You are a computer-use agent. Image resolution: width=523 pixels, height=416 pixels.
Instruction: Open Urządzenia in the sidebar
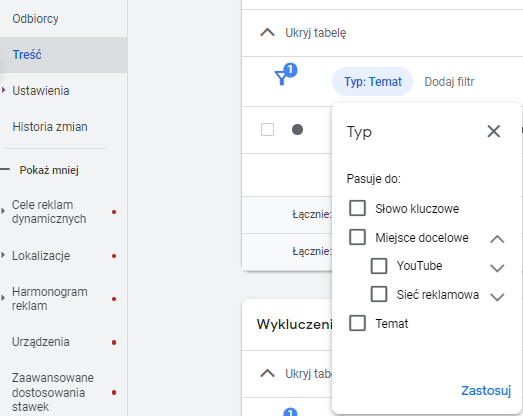pos(41,342)
